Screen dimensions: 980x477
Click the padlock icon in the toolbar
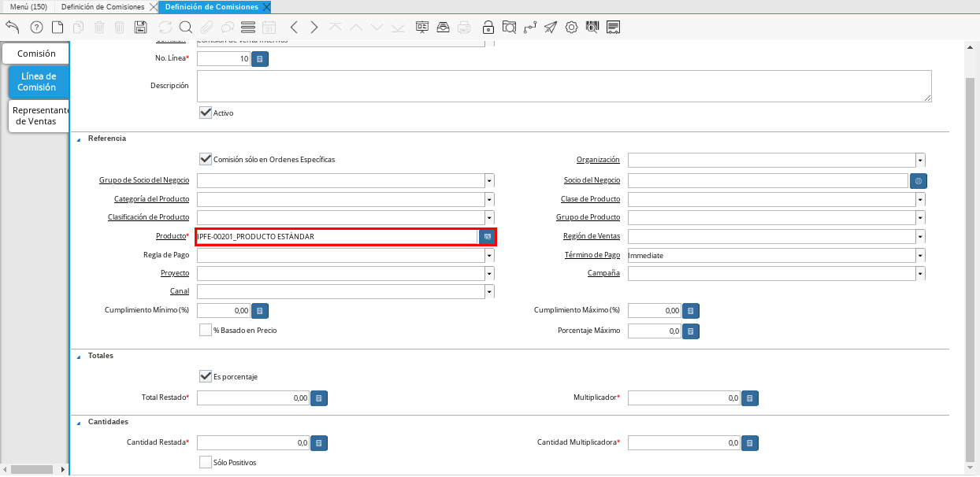tap(488, 28)
